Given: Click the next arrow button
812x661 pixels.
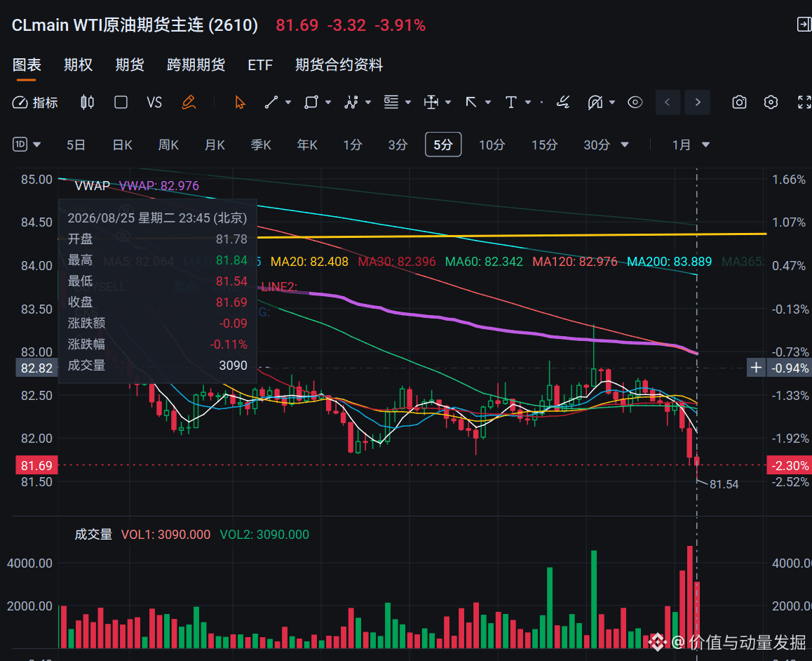Looking at the screenshot, I should (x=698, y=102).
